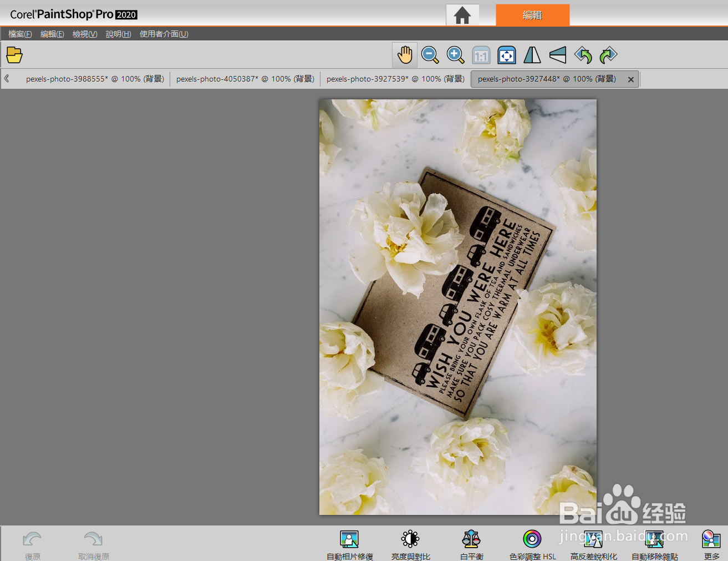This screenshot has height=561, width=728.
Task: Show earlier document tabs with left chevron
Action: coord(7,79)
